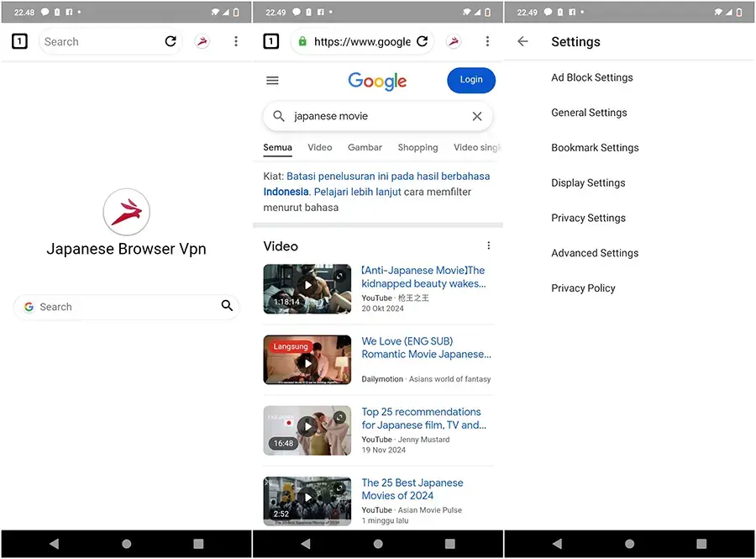Tap the hamburger menu on the Google page

pyautogui.click(x=272, y=80)
